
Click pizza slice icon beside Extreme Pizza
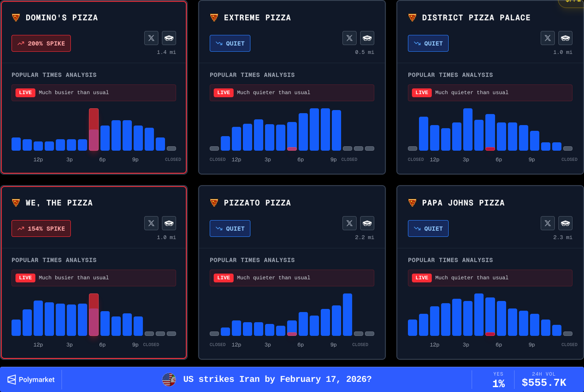click(214, 18)
